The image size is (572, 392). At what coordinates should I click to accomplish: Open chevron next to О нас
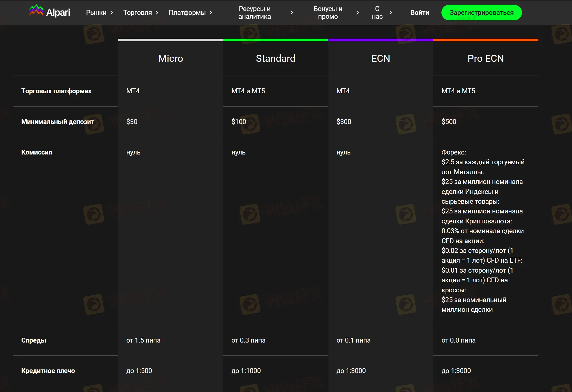coord(390,13)
